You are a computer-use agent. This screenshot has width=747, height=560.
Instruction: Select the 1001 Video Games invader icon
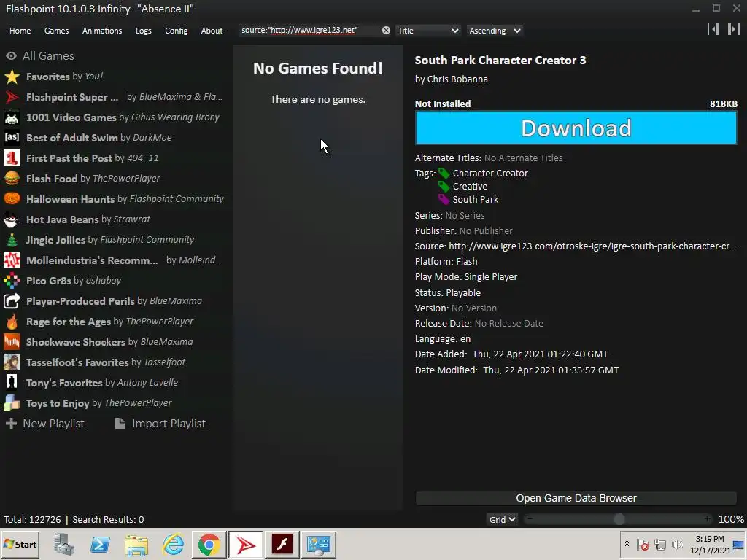pyautogui.click(x=12, y=117)
